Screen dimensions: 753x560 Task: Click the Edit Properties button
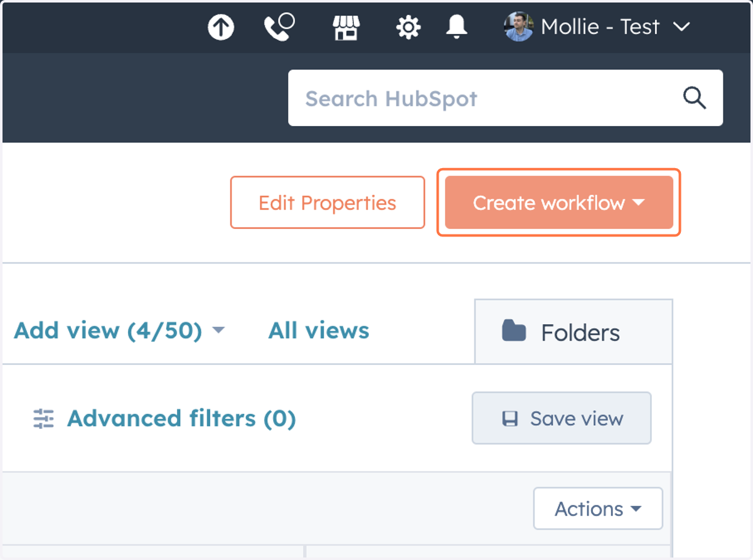point(328,203)
